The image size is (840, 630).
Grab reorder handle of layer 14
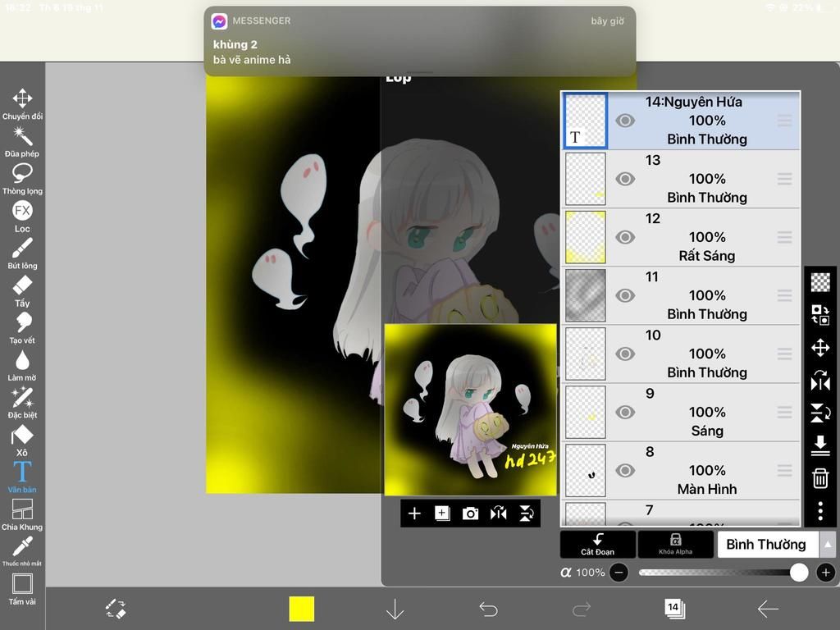(x=784, y=121)
